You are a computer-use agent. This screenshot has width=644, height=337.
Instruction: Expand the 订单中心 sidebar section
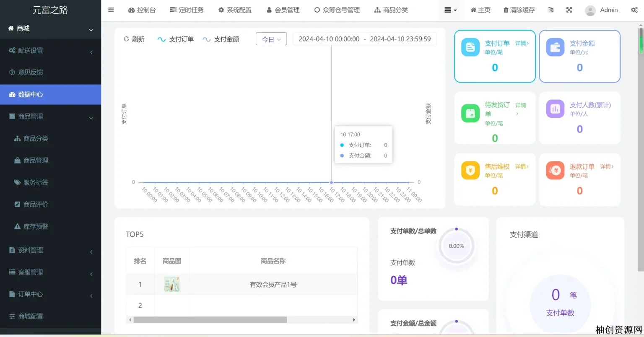click(x=50, y=294)
